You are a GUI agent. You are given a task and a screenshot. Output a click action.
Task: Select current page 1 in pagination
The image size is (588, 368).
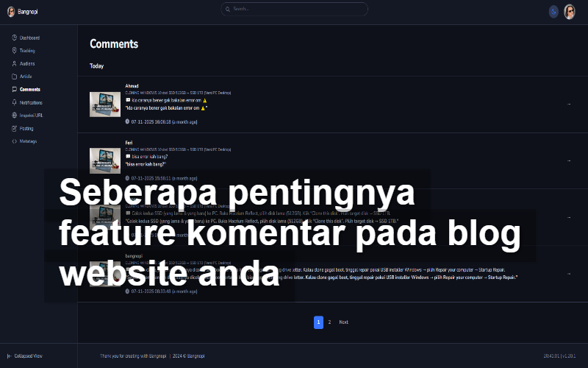(x=318, y=322)
